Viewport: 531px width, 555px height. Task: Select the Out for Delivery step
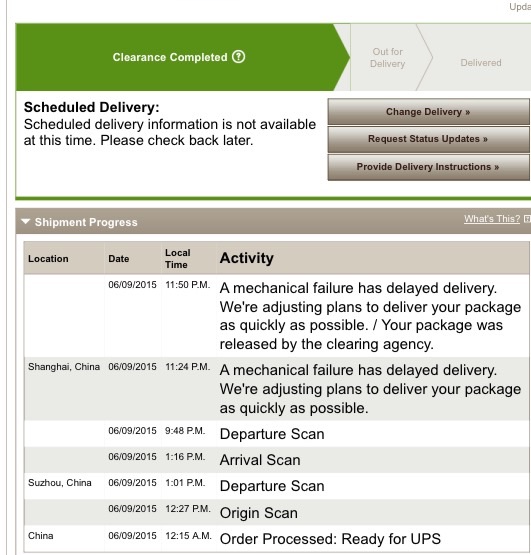click(x=388, y=58)
